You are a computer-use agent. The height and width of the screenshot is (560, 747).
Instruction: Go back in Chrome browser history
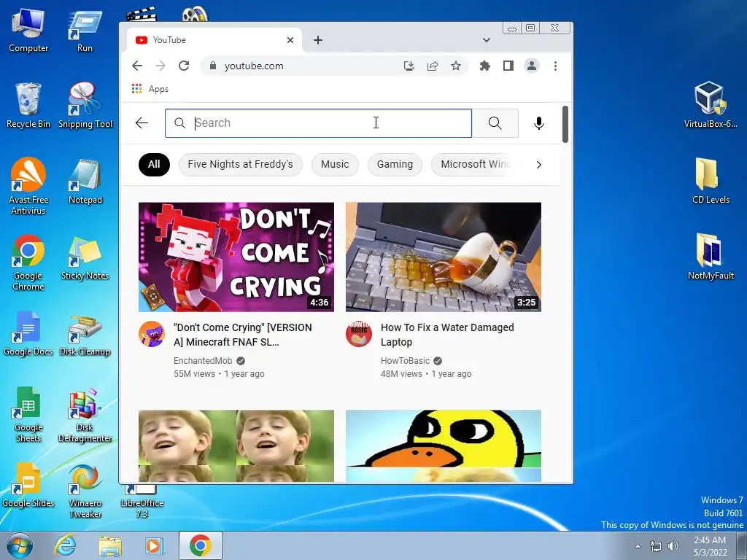tap(137, 66)
